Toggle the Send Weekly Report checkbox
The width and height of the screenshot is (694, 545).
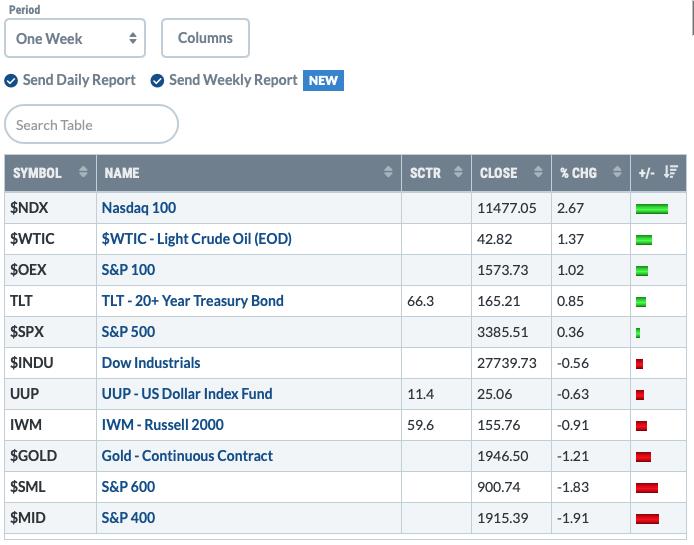coord(157,81)
